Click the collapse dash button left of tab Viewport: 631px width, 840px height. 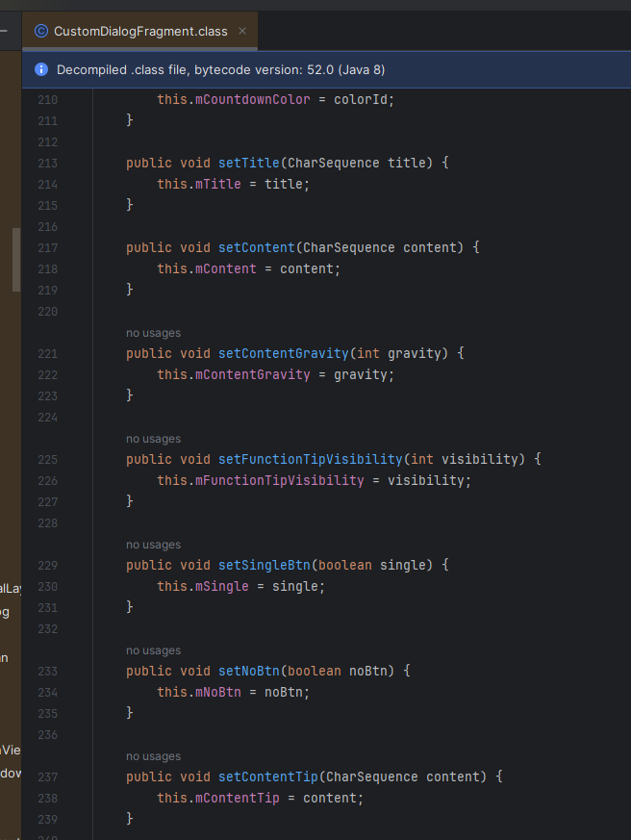(3, 31)
